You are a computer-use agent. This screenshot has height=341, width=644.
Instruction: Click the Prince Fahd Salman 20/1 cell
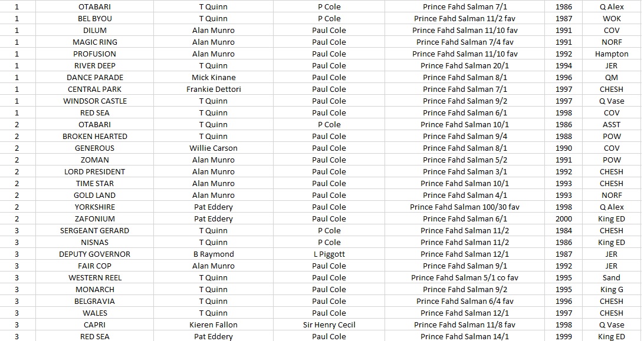(x=465, y=65)
